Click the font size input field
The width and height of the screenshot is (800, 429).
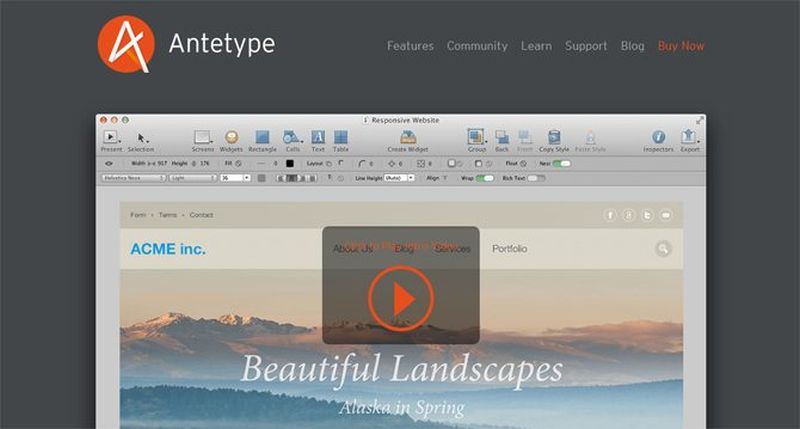(x=232, y=178)
